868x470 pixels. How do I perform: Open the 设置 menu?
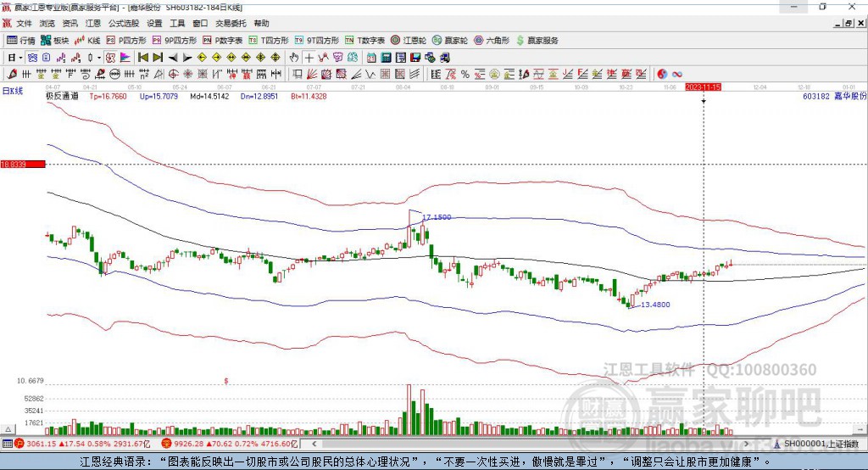point(154,23)
